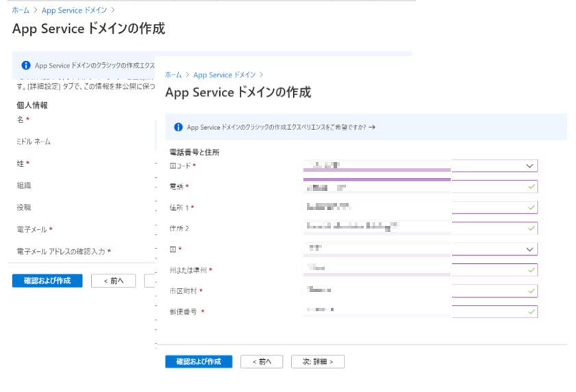Open ホーム breadcrumb in the back window
The height and width of the screenshot is (392, 576).
pos(21,10)
